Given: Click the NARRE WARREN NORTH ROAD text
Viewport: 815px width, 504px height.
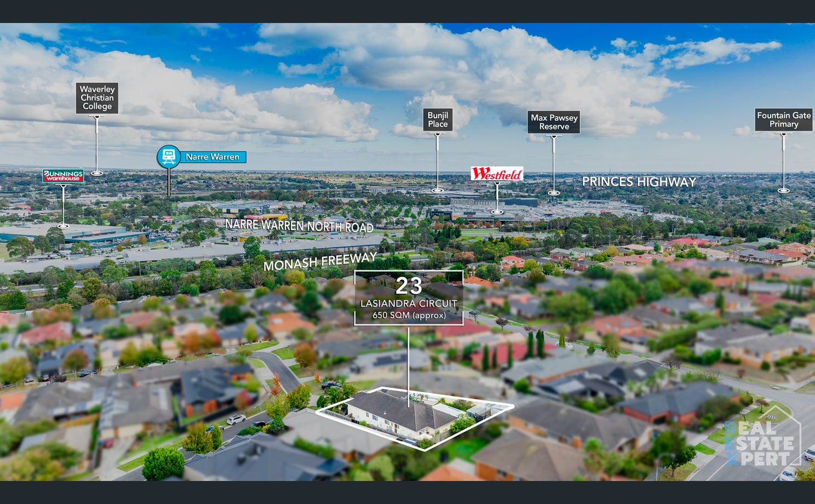Looking at the screenshot, I should pyautogui.click(x=299, y=225).
